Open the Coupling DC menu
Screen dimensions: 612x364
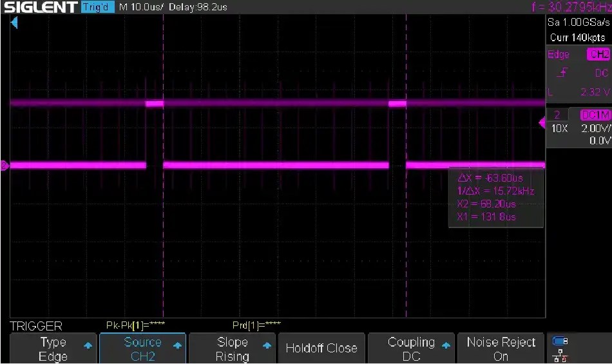(411, 349)
